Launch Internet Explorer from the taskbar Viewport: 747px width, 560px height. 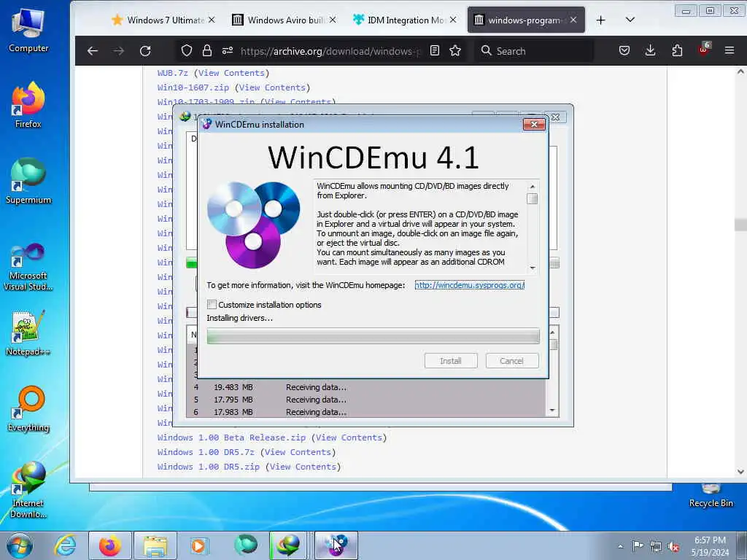click(65, 545)
